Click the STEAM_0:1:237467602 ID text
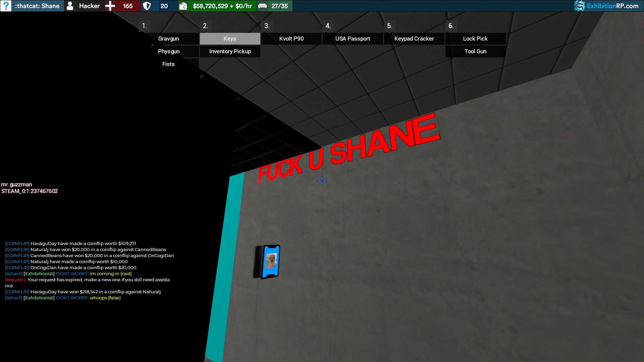Screen dimensions: 644x362 pyautogui.click(x=30, y=191)
